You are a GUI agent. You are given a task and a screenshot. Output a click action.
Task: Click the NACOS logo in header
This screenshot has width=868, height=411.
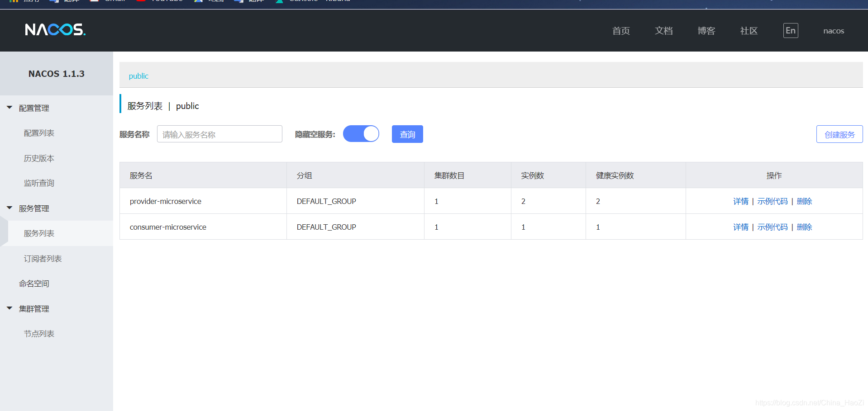[55, 30]
